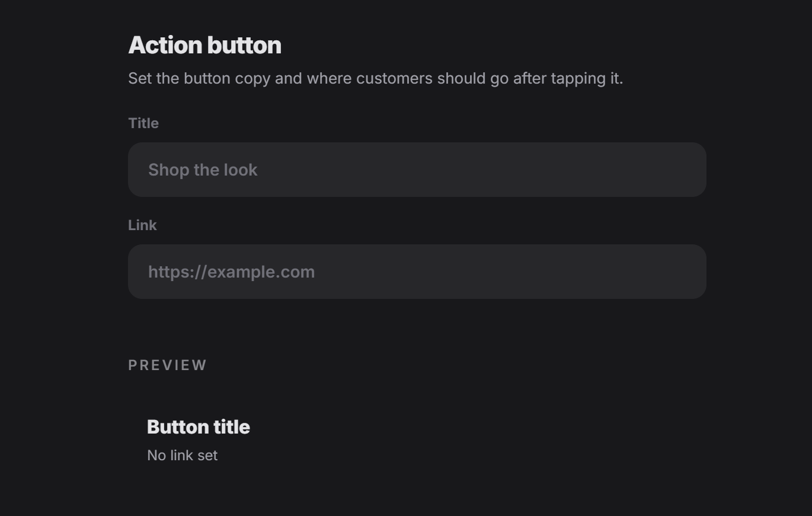Click the "Title" field label
The width and height of the screenshot is (812, 516).
[143, 123]
